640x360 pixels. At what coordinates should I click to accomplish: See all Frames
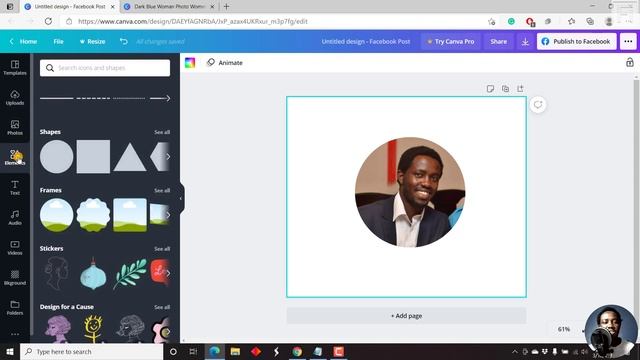pos(162,190)
